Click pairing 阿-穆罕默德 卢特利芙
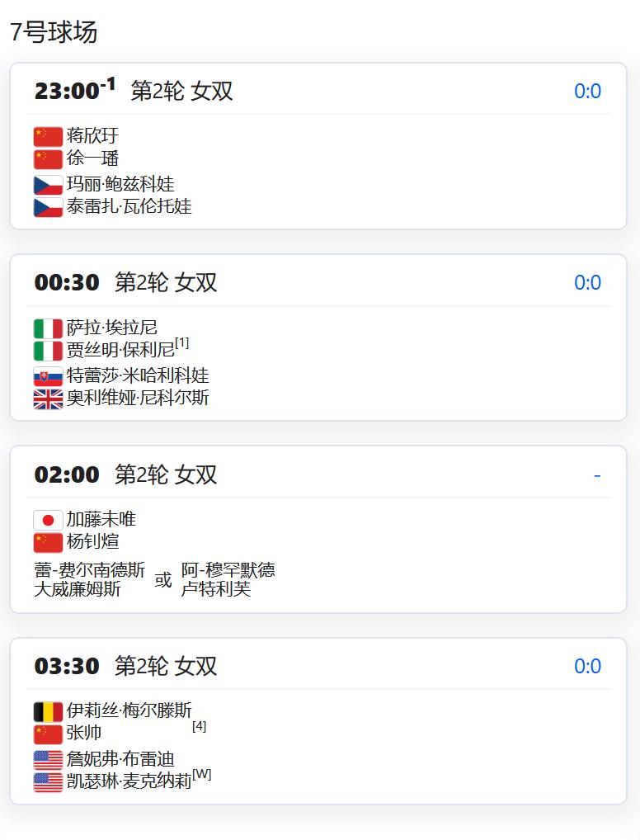Viewport: 640px width, 840px height. tap(228, 579)
